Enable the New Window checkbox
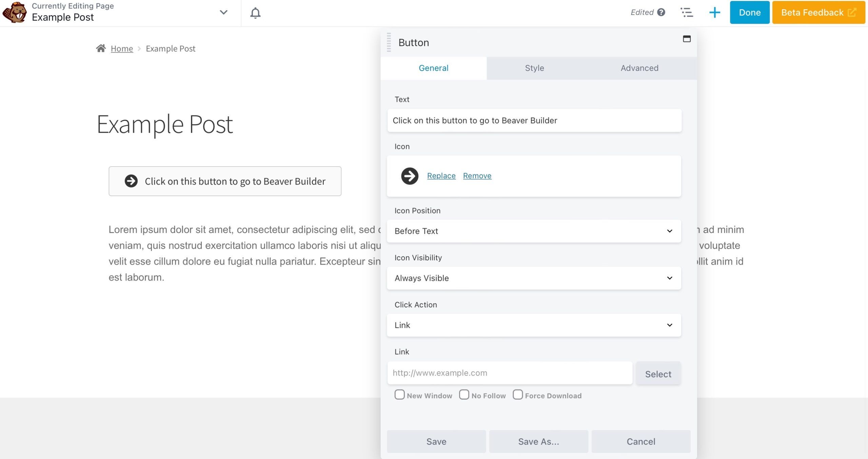 click(x=399, y=395)
